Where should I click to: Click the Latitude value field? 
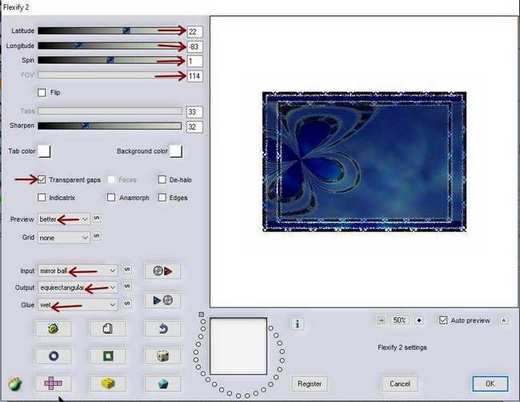pos(194,32)
